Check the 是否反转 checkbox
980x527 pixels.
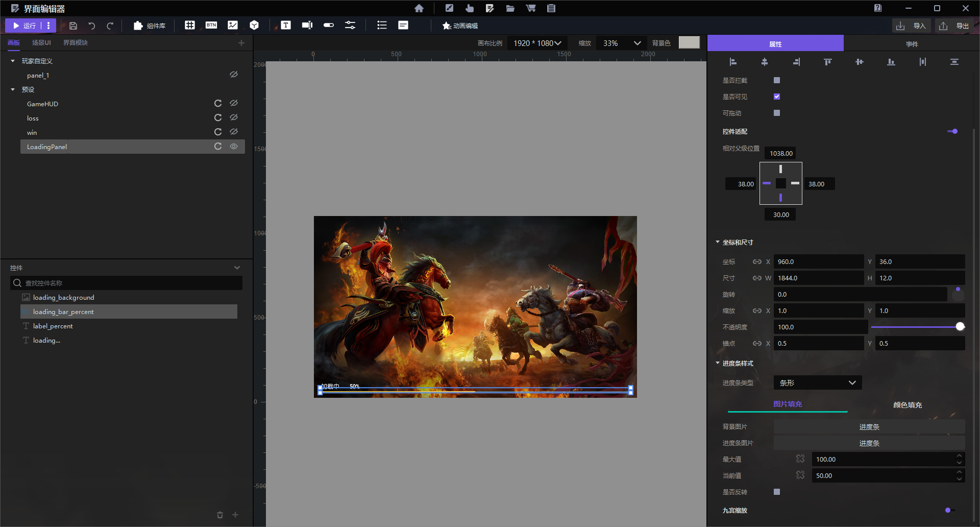(777, 492)
